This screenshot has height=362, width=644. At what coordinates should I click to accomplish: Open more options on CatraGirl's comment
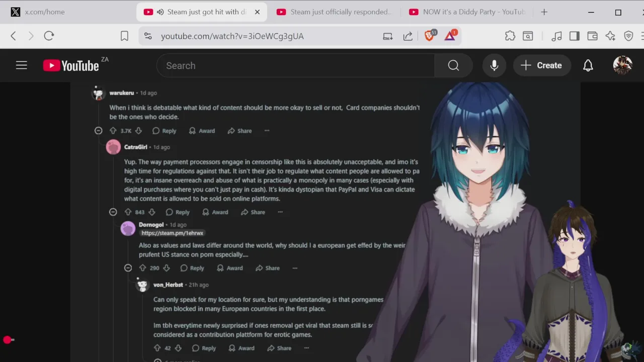[280, 212]
